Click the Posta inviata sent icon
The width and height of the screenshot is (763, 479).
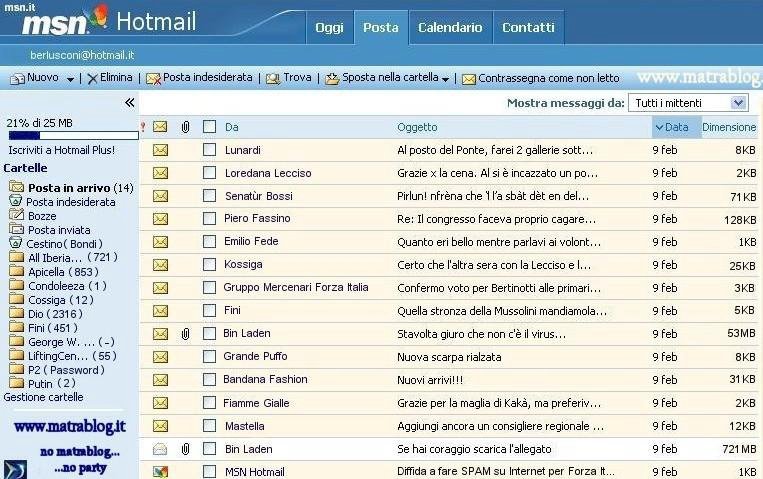tap(17, 229)
